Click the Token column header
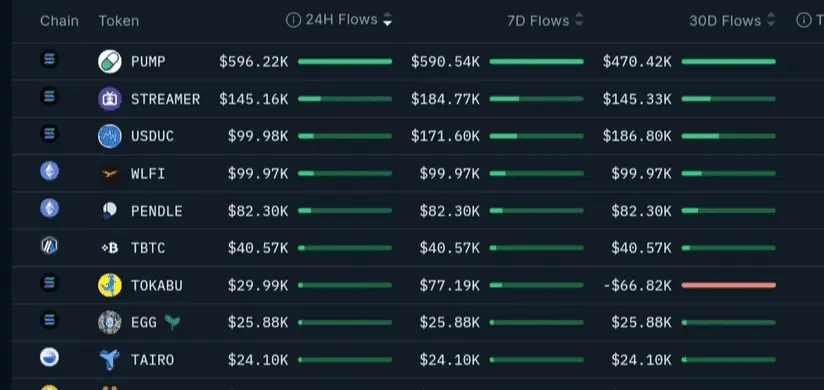The height and width of the screenshot is (390, 824). click(x=119, y=21)
